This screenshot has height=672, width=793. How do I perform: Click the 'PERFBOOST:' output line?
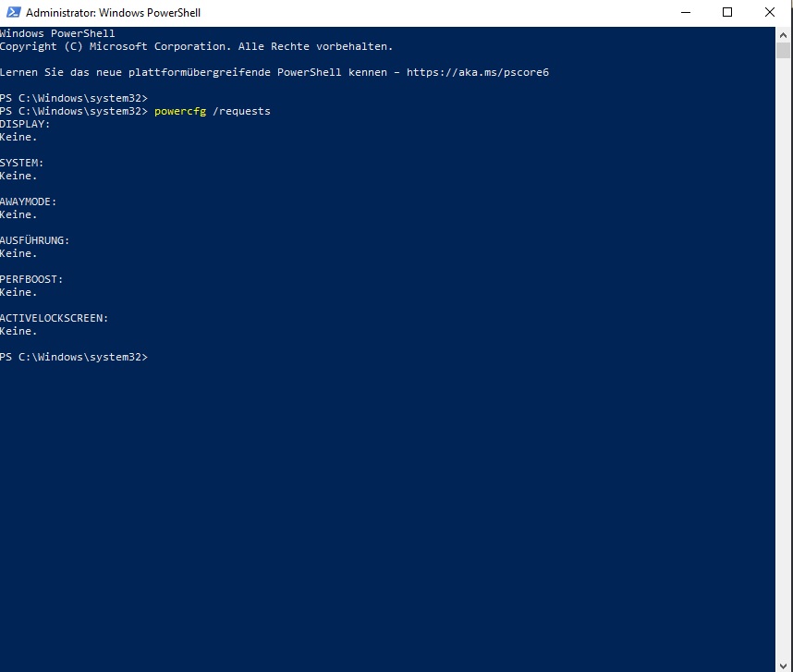pyautogui.click(x=31, y=279)
